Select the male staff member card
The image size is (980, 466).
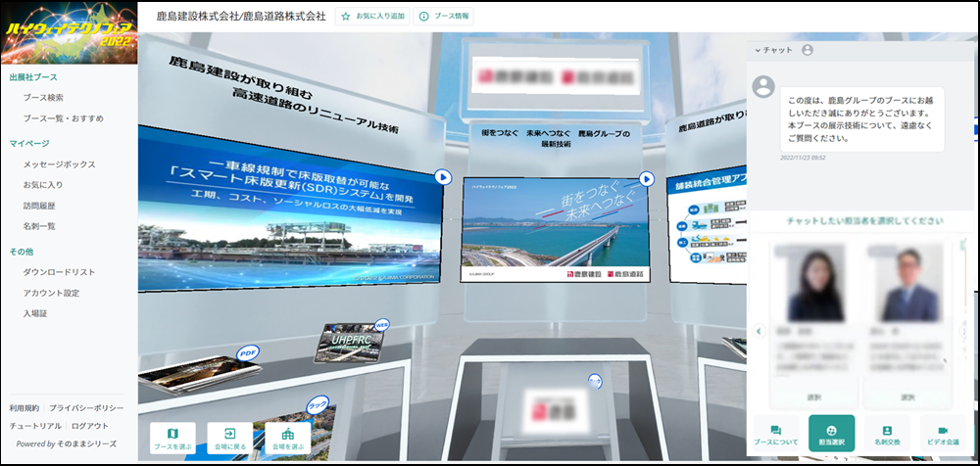907,323
